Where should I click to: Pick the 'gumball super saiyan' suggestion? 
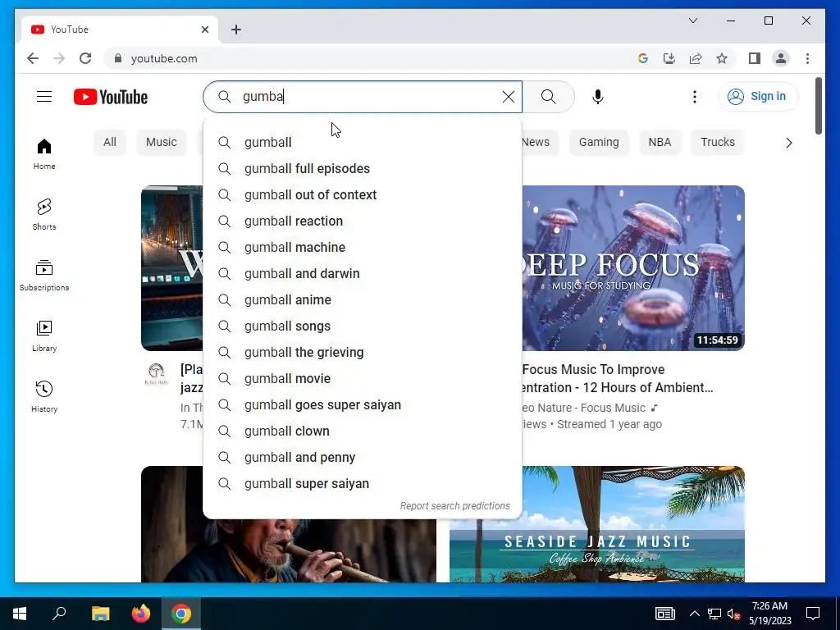(x=363, y=483)
